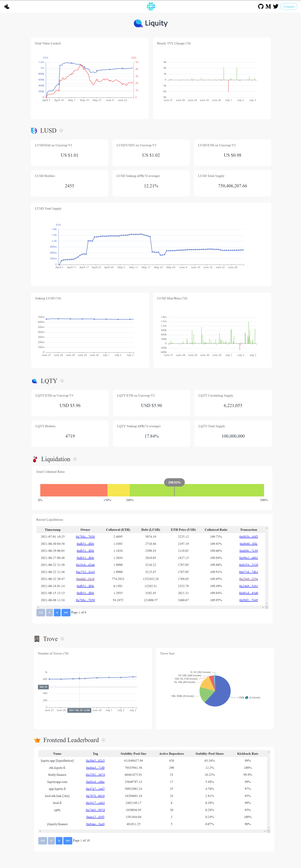Sort leaderboard by Stability Pool Size header
The width and height of the screenshot is (301, 868).
(x=133, y=753)
